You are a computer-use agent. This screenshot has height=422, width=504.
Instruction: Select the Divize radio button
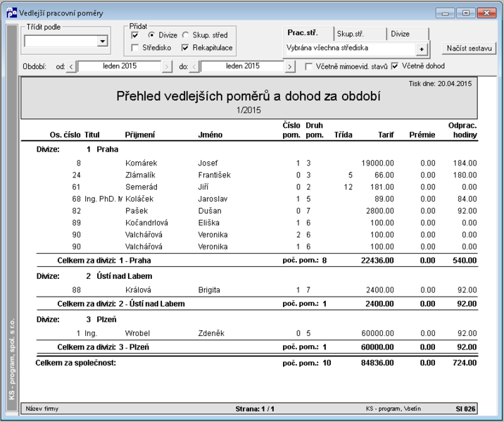coord(151,35)
